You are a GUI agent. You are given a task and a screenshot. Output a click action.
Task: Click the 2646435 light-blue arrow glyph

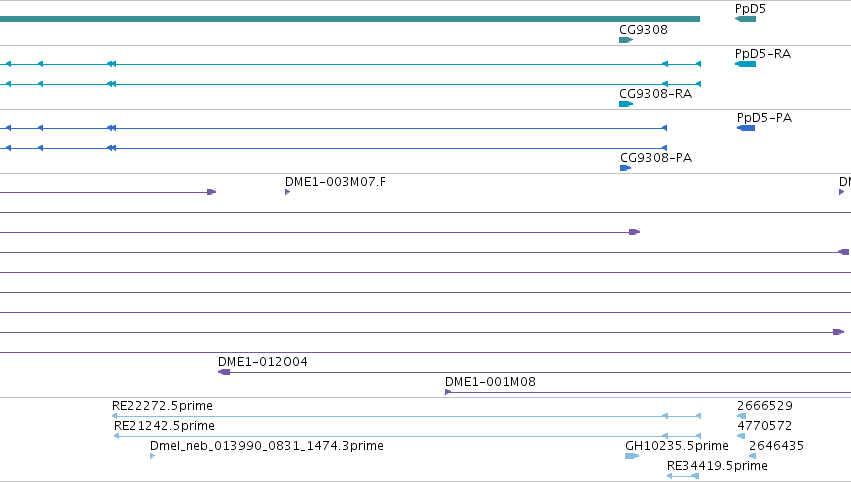(x=752, y=456)
